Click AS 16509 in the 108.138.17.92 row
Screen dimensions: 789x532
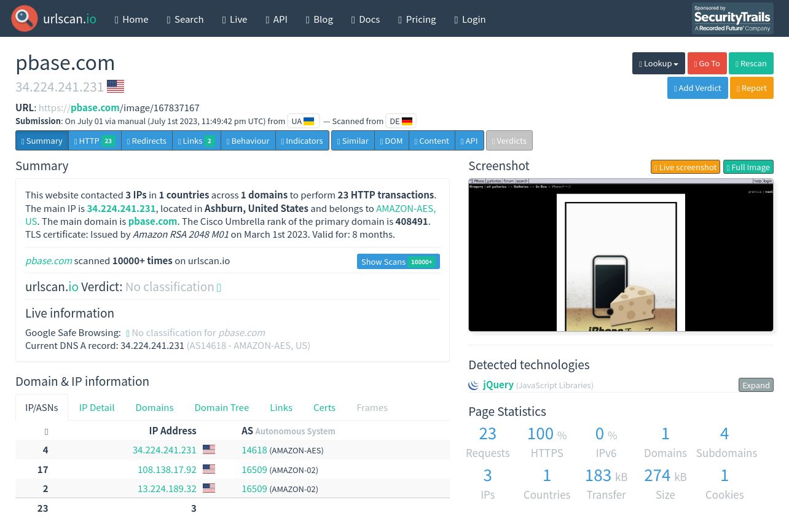(x=254, y=469)
